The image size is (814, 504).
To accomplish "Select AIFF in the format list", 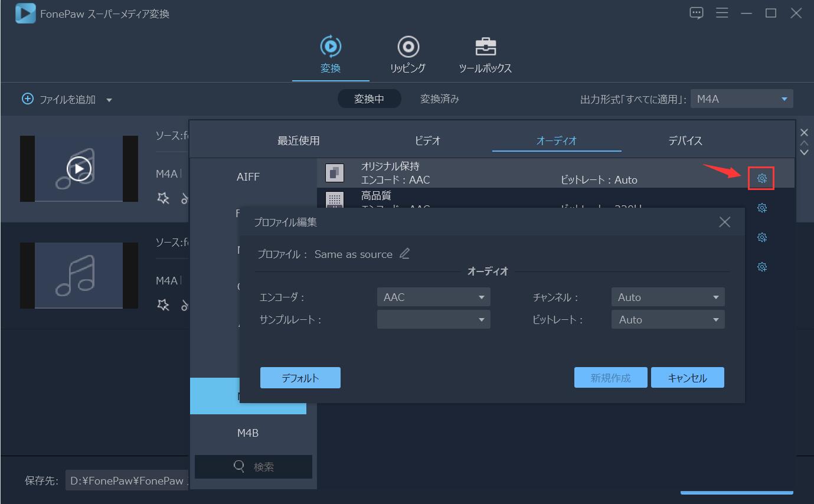I will (x=248, y=176).
